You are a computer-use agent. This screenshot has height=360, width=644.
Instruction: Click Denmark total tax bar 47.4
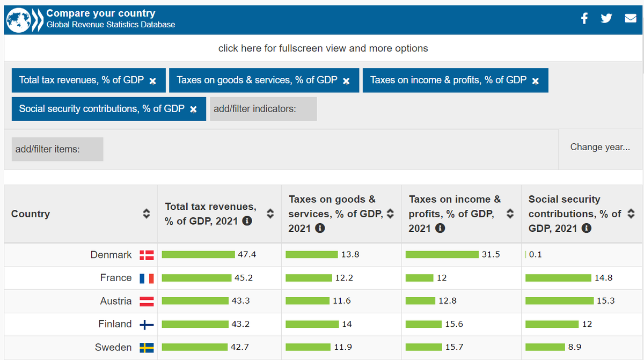(199, 255)
